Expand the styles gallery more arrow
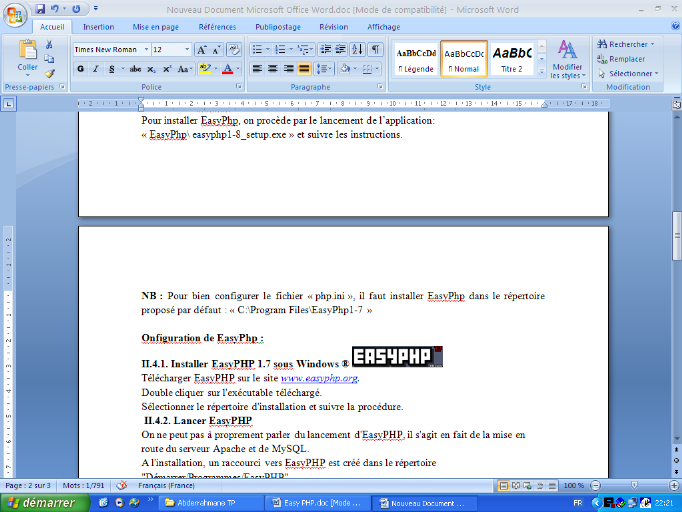The height and width of the screenshot is (512, 682). pos(542,73)
